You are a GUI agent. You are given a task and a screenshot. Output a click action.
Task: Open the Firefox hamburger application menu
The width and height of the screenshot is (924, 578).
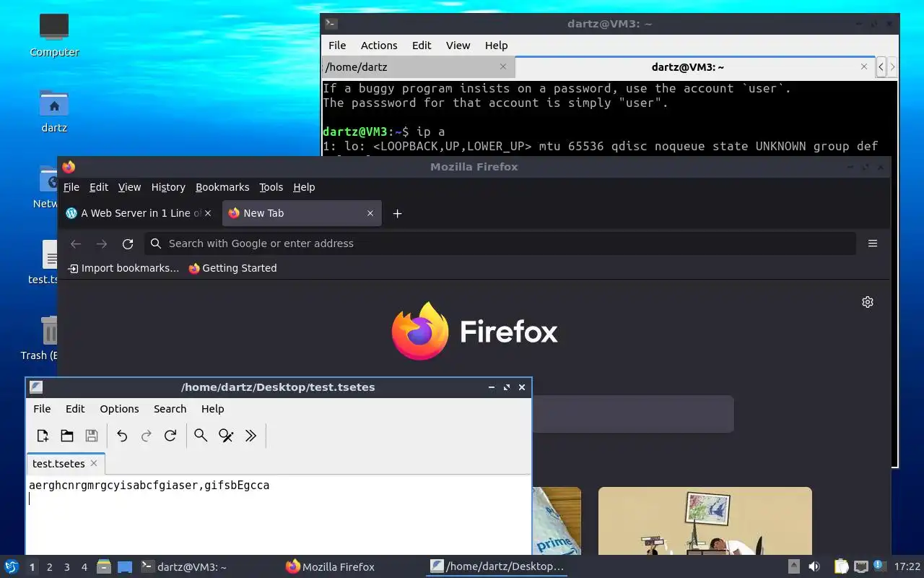[x=873, y=243]
